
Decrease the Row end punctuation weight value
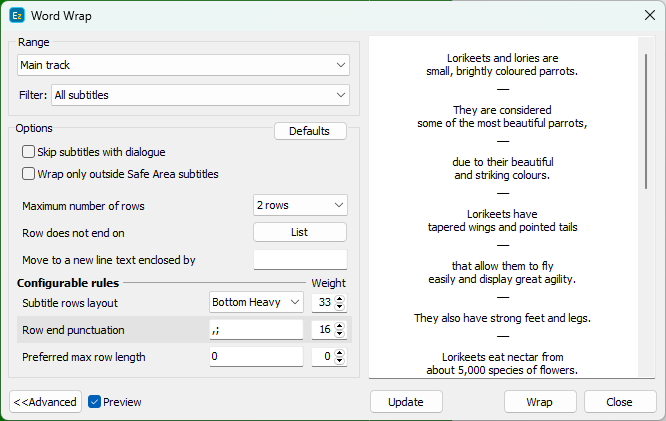click(x=341, y=334)
